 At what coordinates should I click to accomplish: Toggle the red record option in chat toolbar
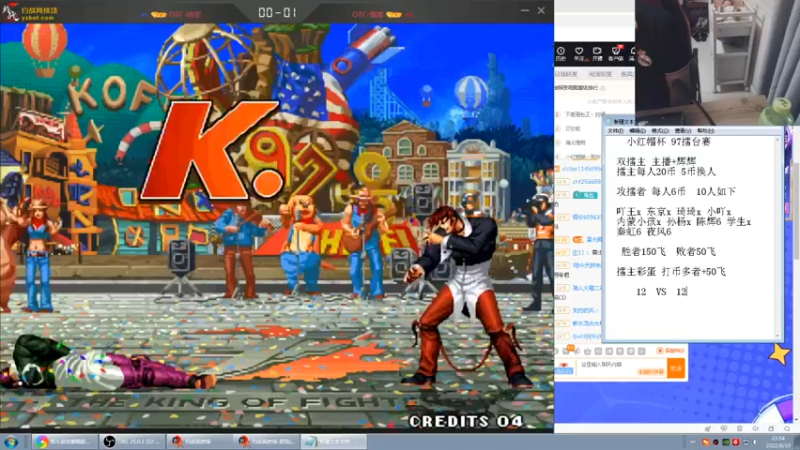[671, 351]
